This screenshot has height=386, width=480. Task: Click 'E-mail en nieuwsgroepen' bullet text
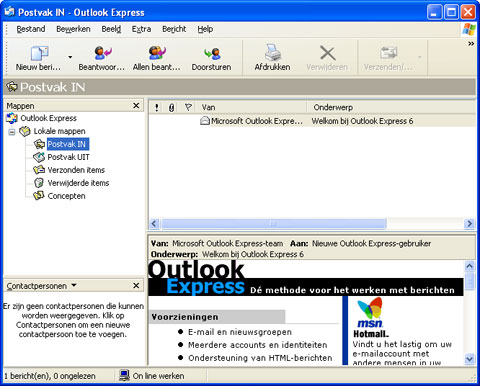point(240,332)
